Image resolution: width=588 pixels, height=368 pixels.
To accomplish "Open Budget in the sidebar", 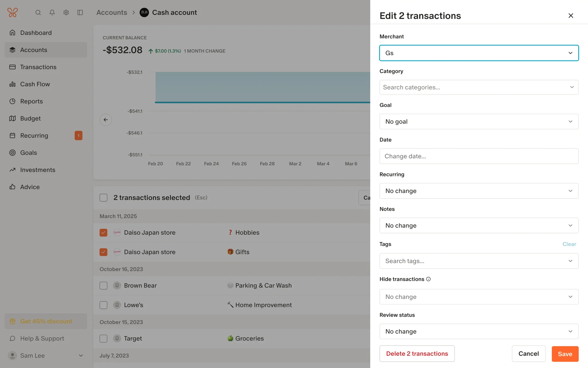I will (x=30, y=118).
